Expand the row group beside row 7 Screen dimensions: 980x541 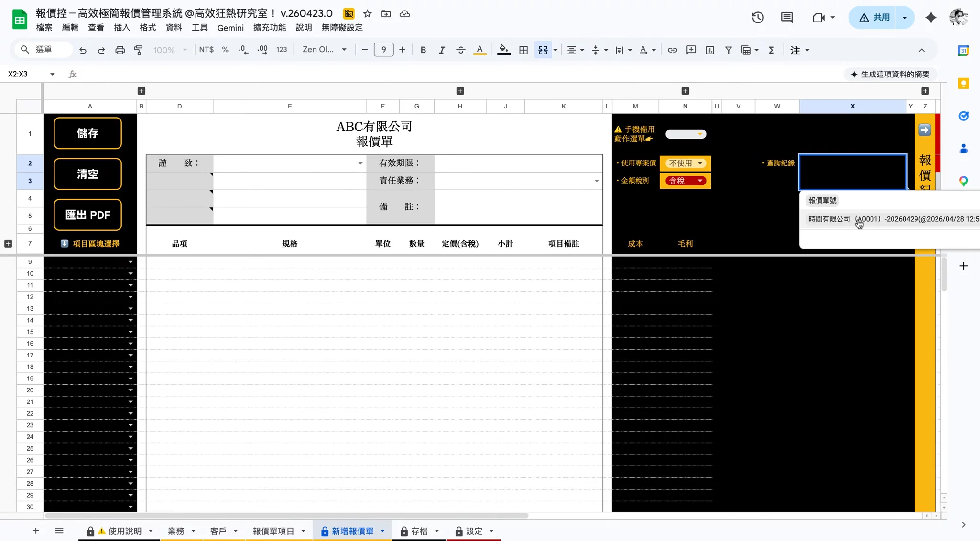click(x=8, y=244)
